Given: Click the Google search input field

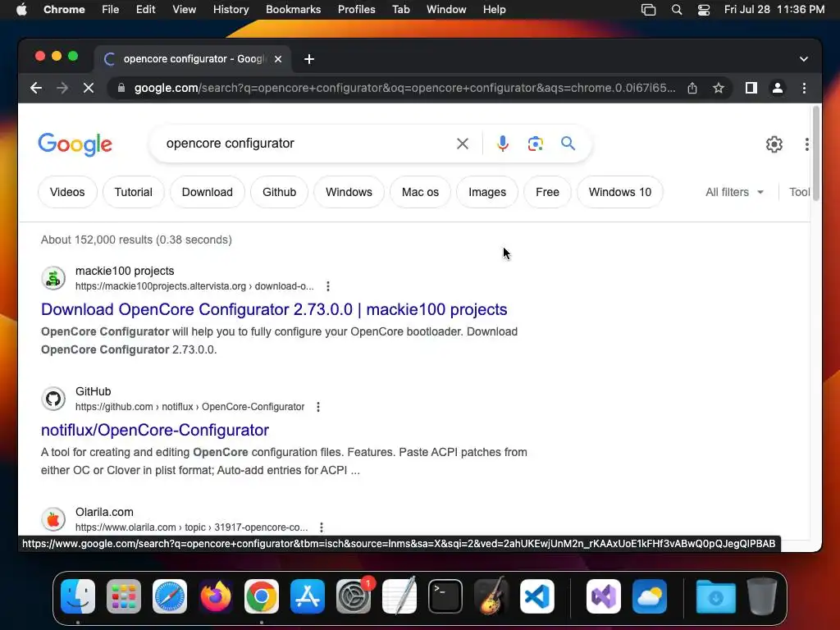Looking at the screenshot, I should pyautogui.click(x=305, y=144).
